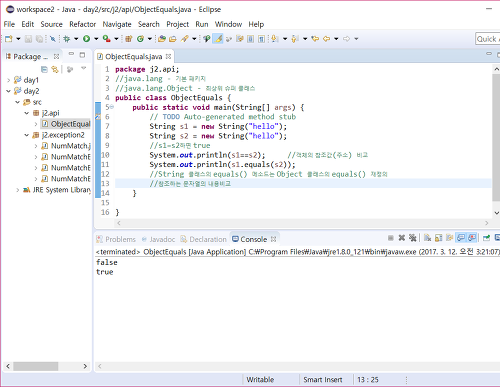Expand the day1 project
500x387 pixels.
coord(9,80)
